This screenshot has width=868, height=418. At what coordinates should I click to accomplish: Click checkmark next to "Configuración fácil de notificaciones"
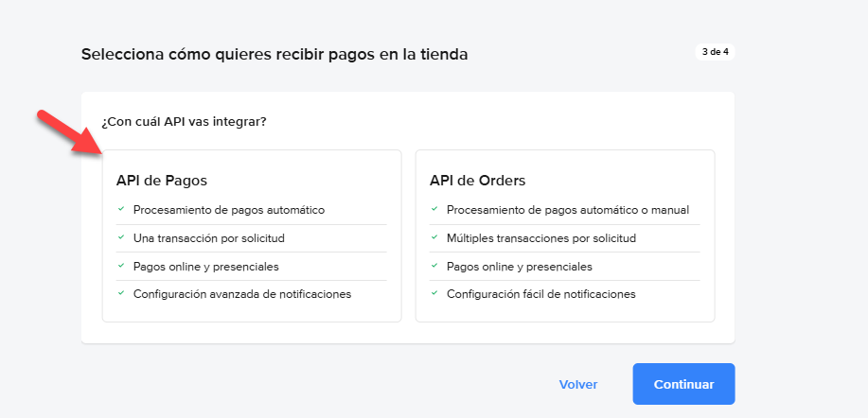coord(434,293)
